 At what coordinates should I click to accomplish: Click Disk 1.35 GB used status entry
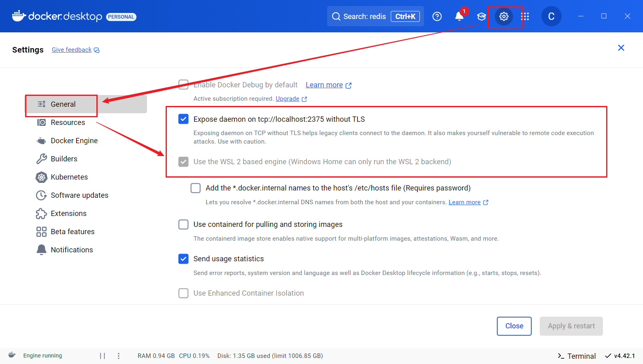tap(270, 356)
